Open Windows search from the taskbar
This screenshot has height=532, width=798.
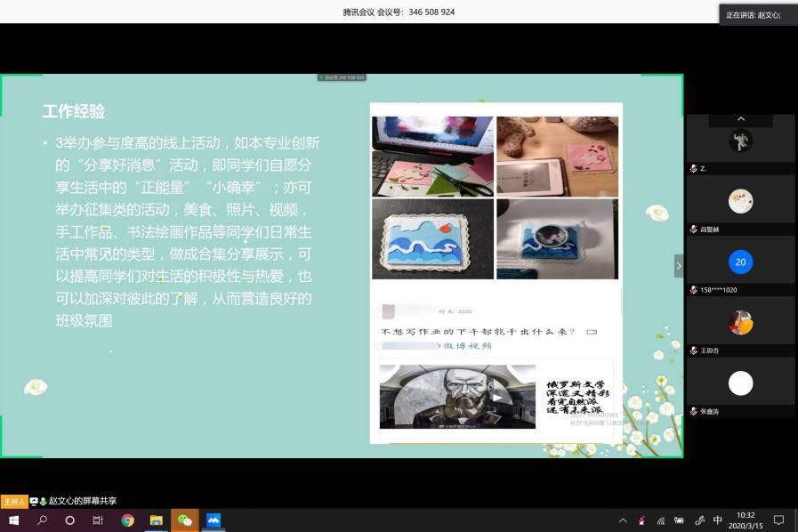tap(42, 520)
